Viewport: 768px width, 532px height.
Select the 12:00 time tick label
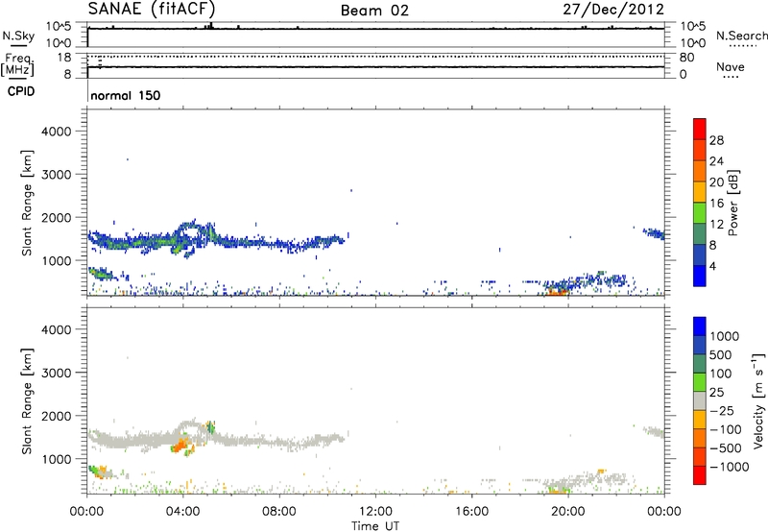click(375, 512)
